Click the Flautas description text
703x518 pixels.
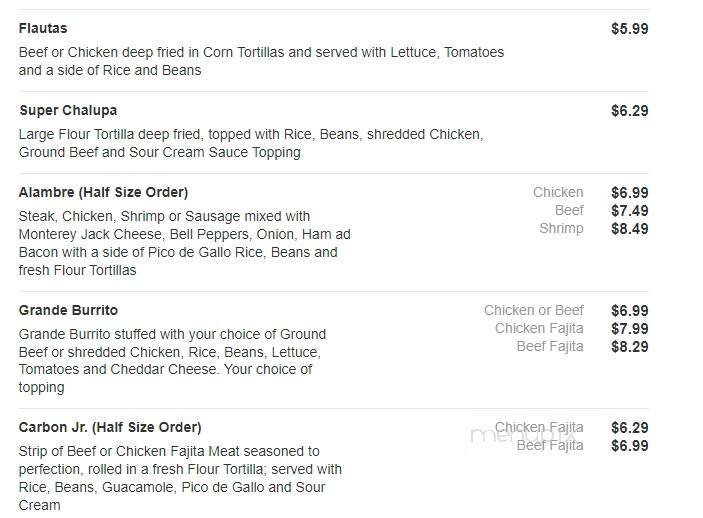point(260,61)
